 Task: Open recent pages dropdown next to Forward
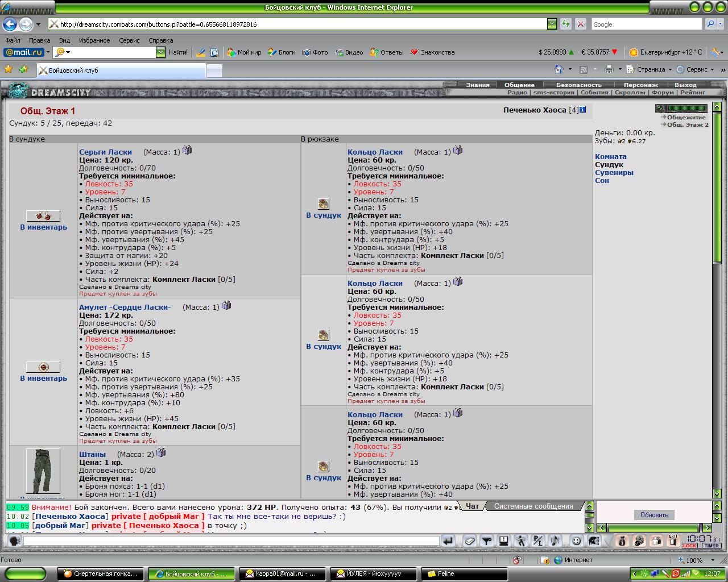(x=38, y=24)
